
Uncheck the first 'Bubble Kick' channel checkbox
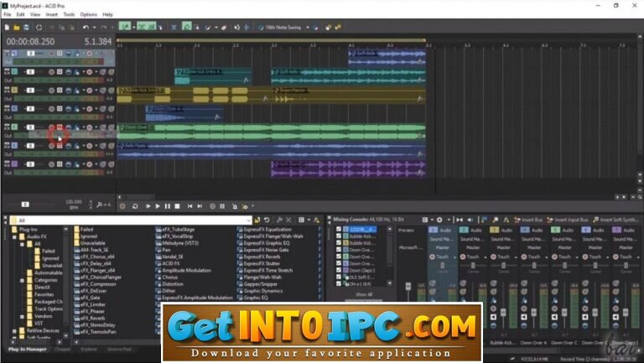(339, 236)
